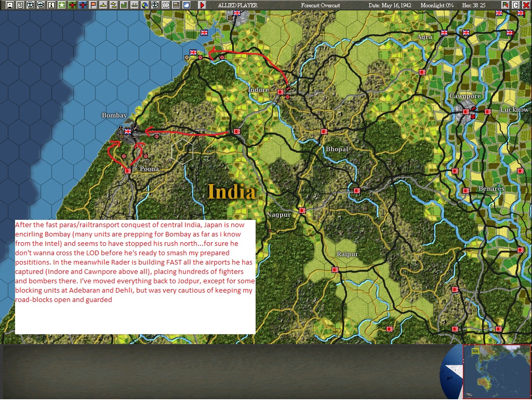This screenshot has height=407, width=532.
Task: Select Japanese flag left of Benares label
Action: (466, 191)
